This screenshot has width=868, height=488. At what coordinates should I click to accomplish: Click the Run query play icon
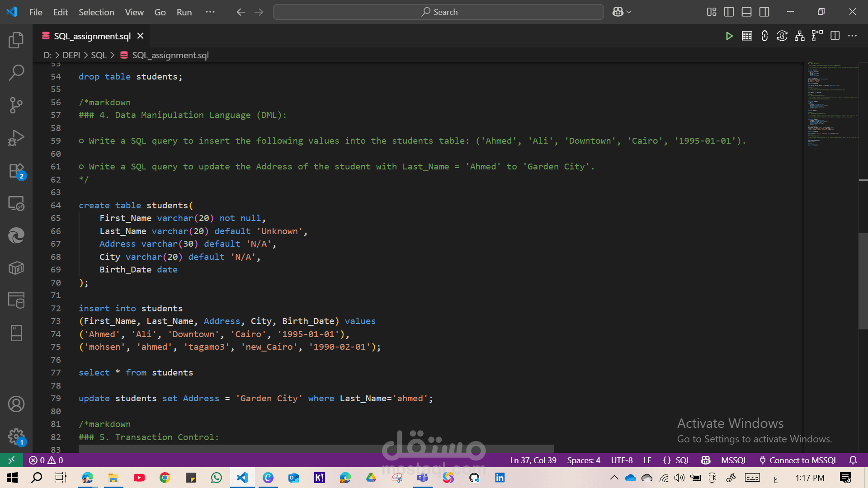(729, 36)
